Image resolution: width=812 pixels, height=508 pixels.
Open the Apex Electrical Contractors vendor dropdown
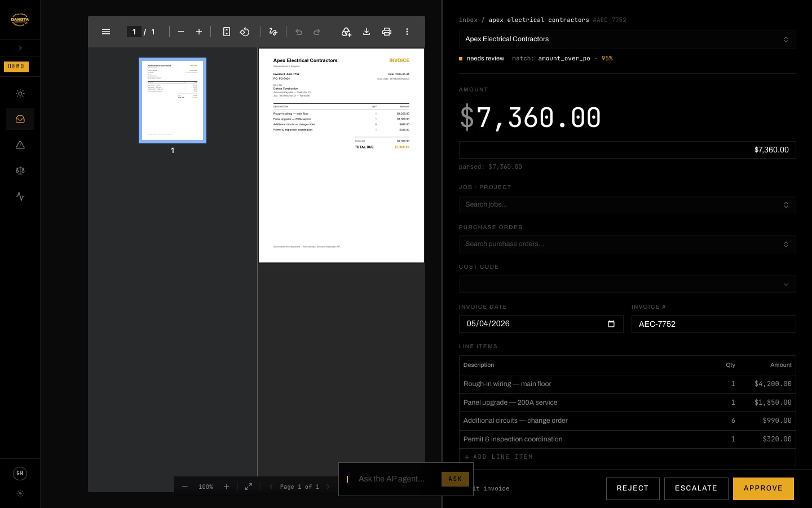[x=627, y=39]
